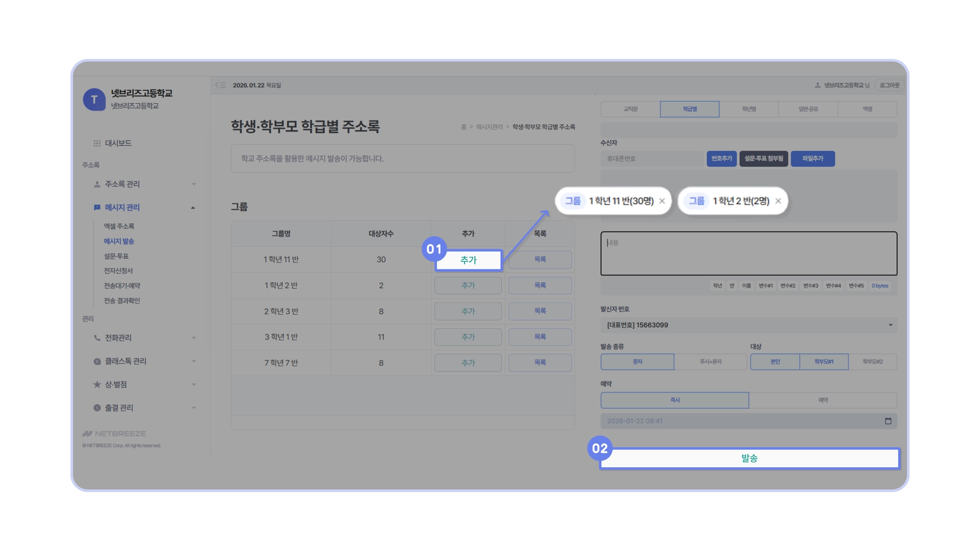This screenshot has width=980, height=551.
Task: Open the 발신자 번호 dropdown
Action: point(748,325)
